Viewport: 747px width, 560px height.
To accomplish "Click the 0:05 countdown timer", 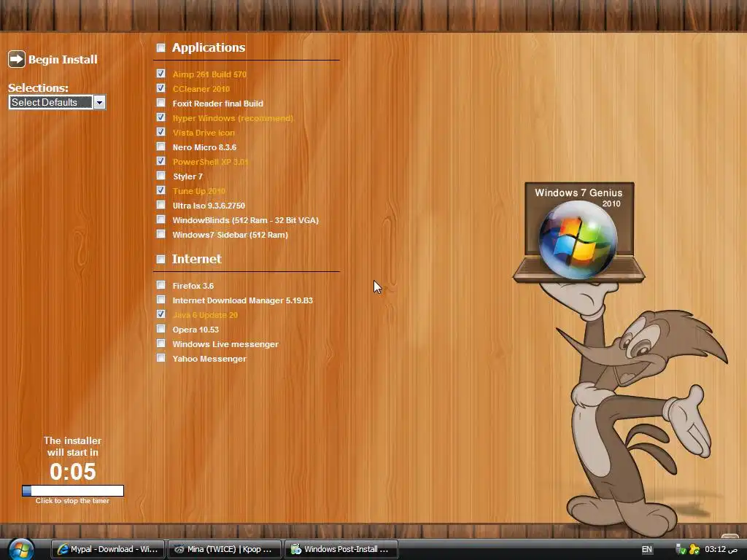I will [73, 472].
